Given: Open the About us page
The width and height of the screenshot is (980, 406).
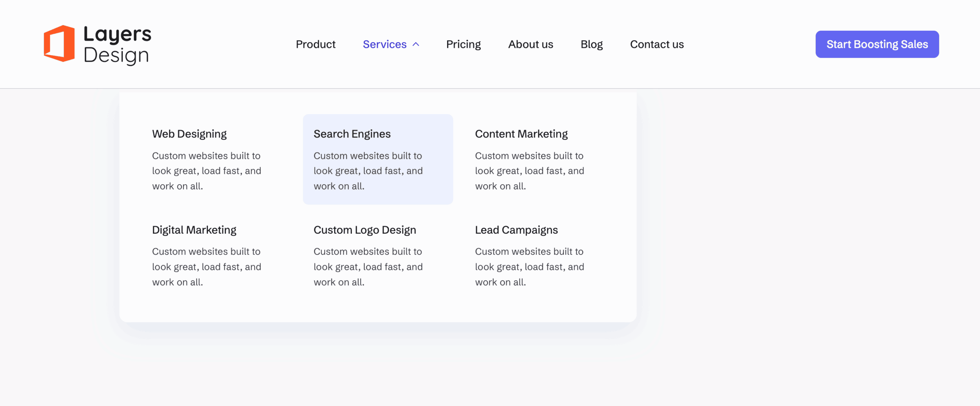Looking at the screenshot, I should pos(531,44).
